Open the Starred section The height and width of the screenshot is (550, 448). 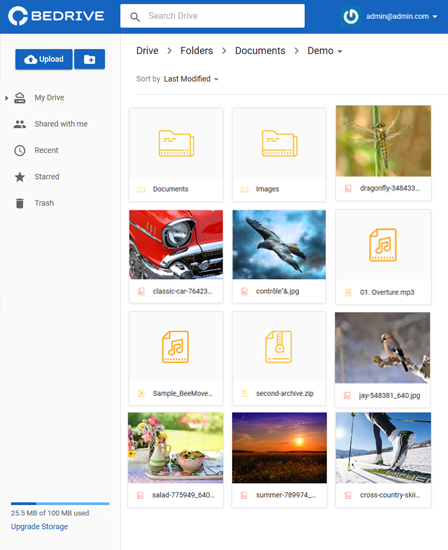pyautogui.click(x=47, y=176)
